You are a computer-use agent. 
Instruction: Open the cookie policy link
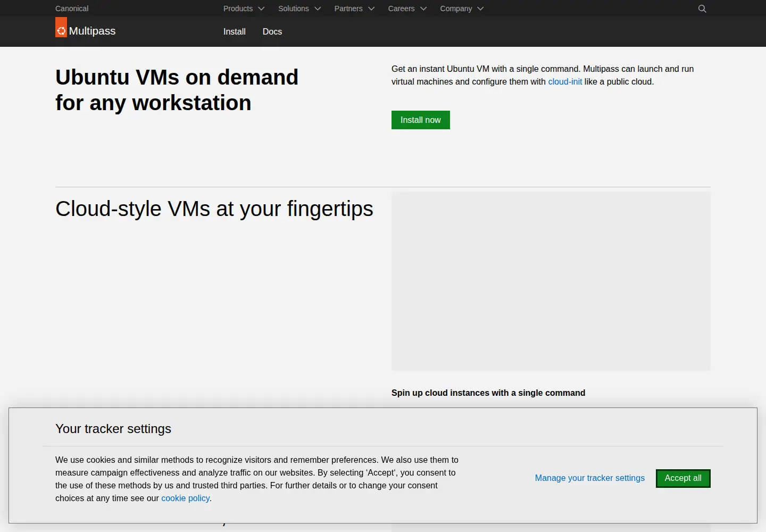click(185, 498)
